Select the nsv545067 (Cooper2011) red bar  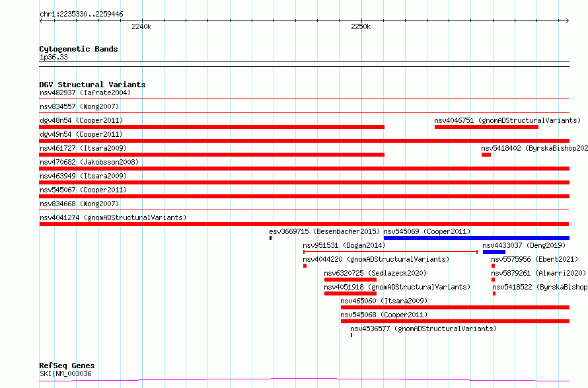[304, 196]
